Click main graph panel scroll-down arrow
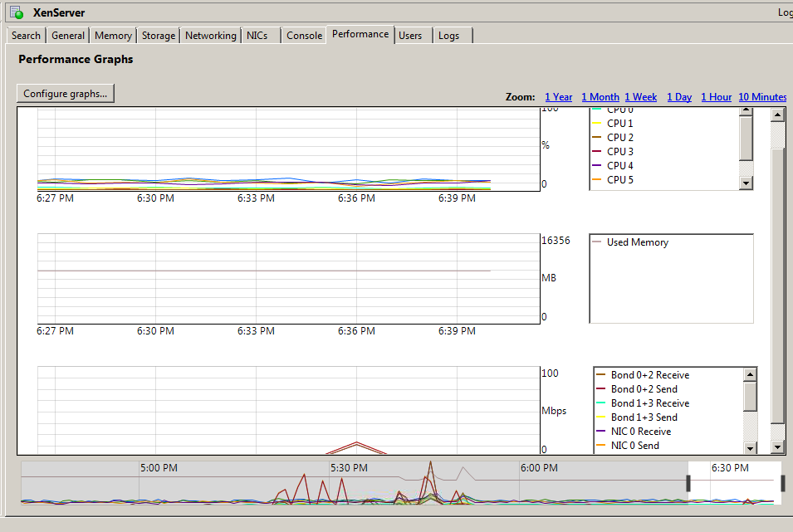Image resolution: width=793 pixels, height=532 pixels. pos(778,447)
